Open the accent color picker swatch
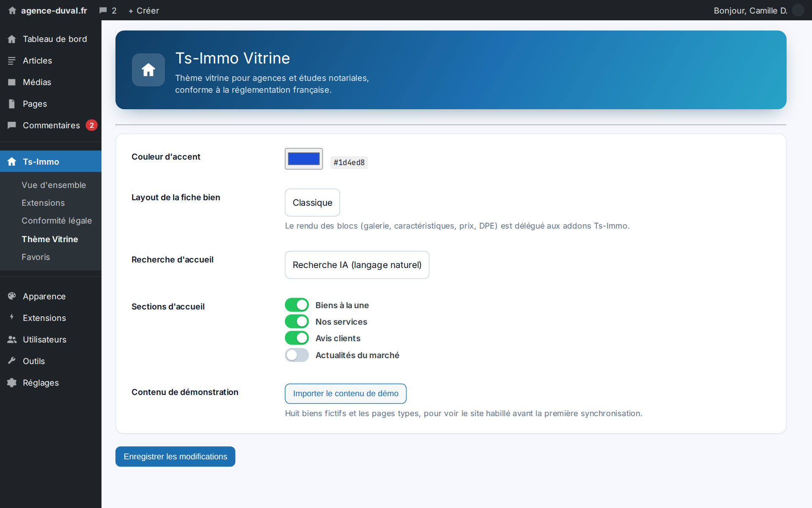Viewport: 812px width, 508px height. point(304,159)
